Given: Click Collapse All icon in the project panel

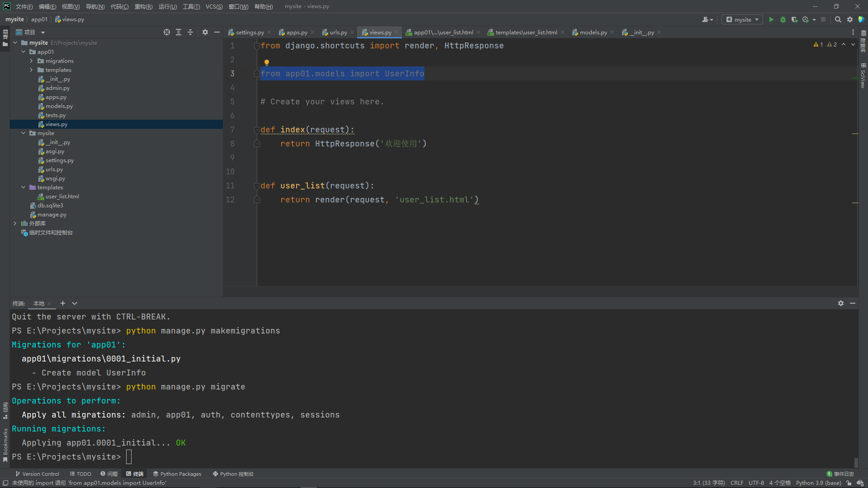Looking at the screenshot, I should tap(190, 32).
